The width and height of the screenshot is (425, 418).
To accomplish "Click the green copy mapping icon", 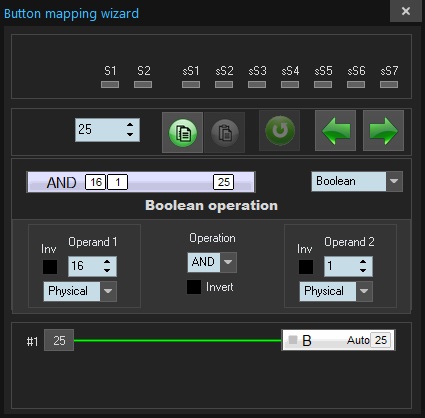I will pyautogui.click(x=182, y=132).
